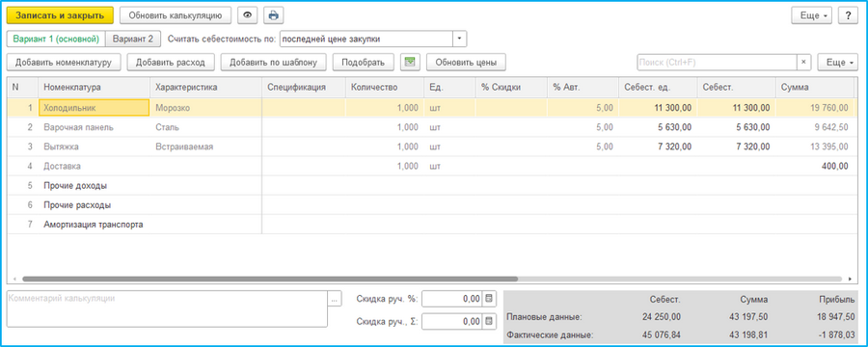Viewport: 868px width, 347px height.
Task: Click the green table settings icon
Action: click(410, 62)
